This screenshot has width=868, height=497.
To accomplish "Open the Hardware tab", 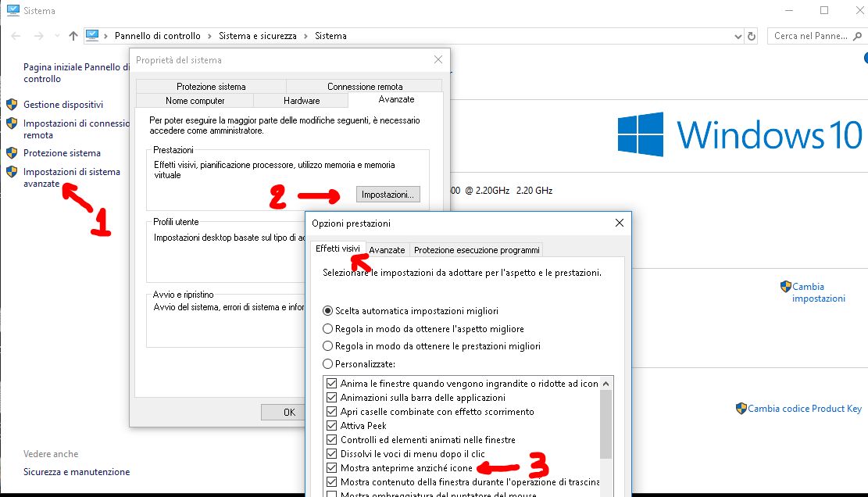I will click(302, 101).
